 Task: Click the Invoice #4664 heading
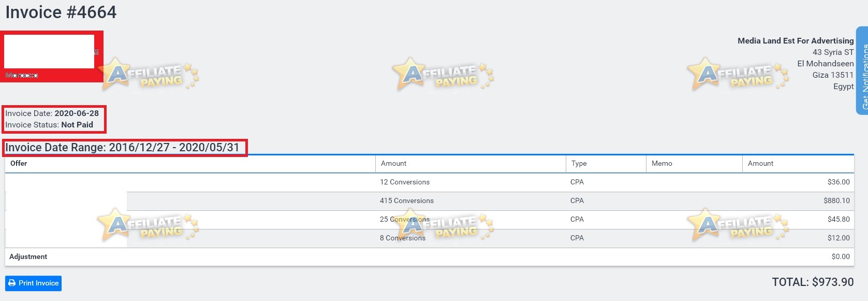click(61, 12)
